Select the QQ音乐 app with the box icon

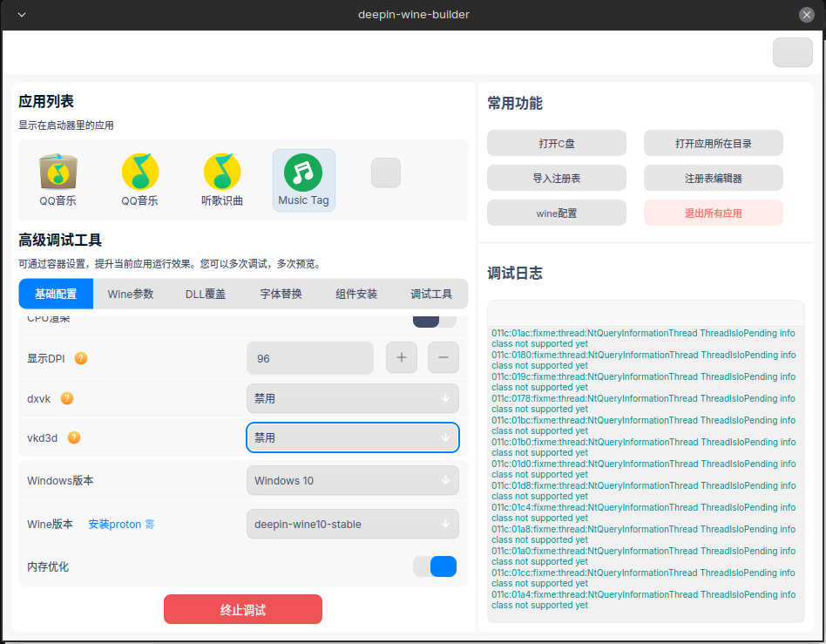point(58,180)
